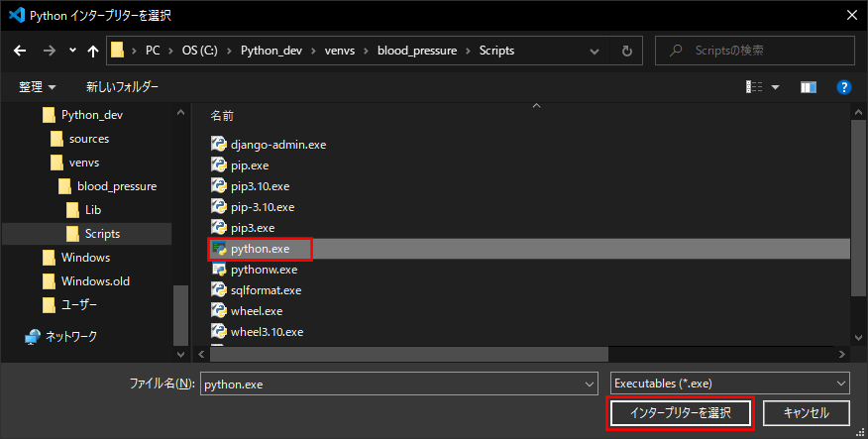
Task: Click the python.exe file icon
Action: (219, 249)
